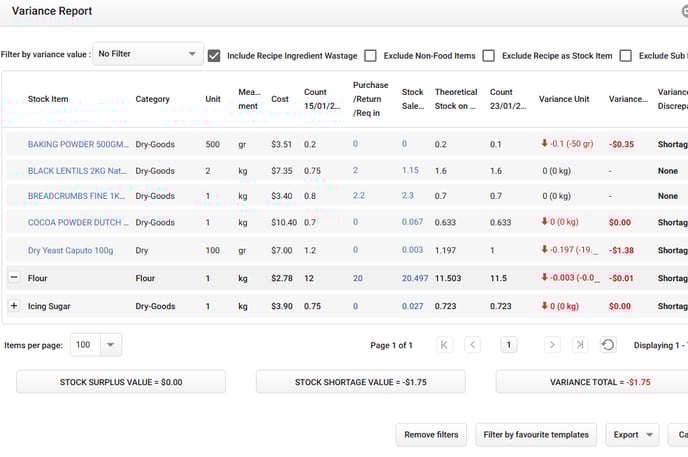
Task: Click page number 1 input box
Action: click(x=509, y=345)
